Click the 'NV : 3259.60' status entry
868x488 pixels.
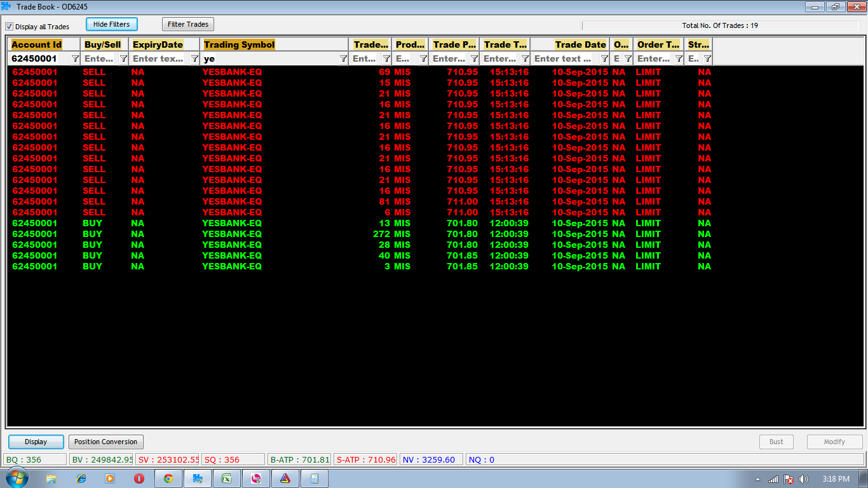(x=432, y=459)
